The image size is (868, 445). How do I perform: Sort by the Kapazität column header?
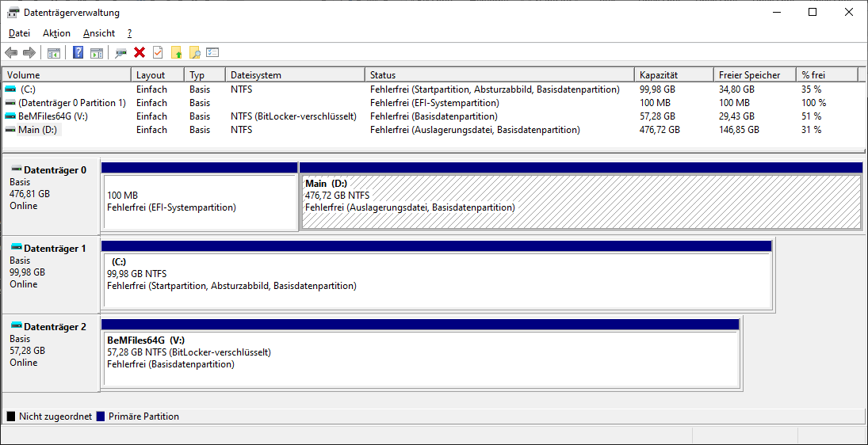pyautogui.click(x=675, y=75)
